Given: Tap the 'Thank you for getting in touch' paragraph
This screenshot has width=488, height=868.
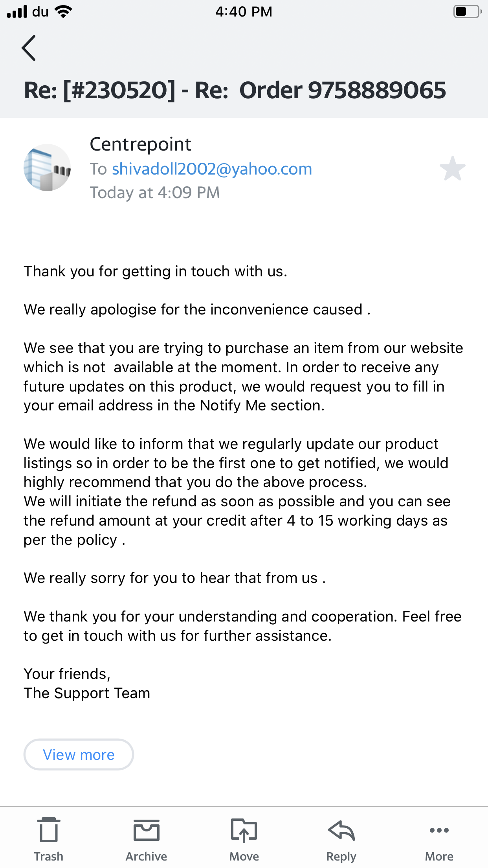Looking at the screenshot, I should click(x=155, y=272).
